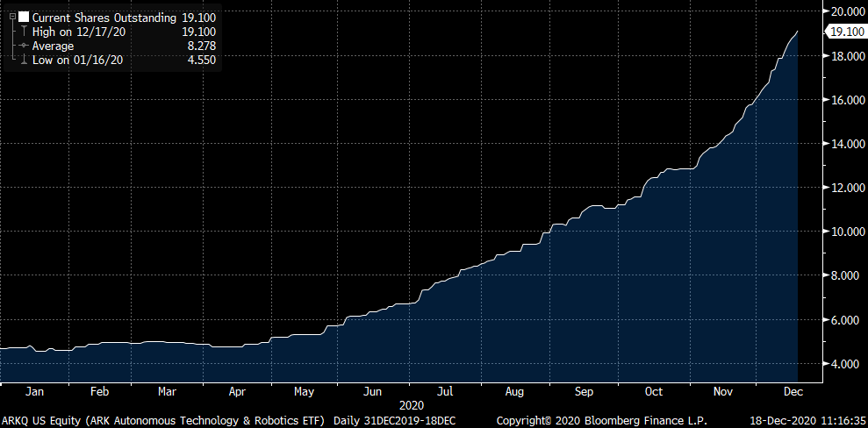Click the 14.000 y-axis label

[848, 144]
